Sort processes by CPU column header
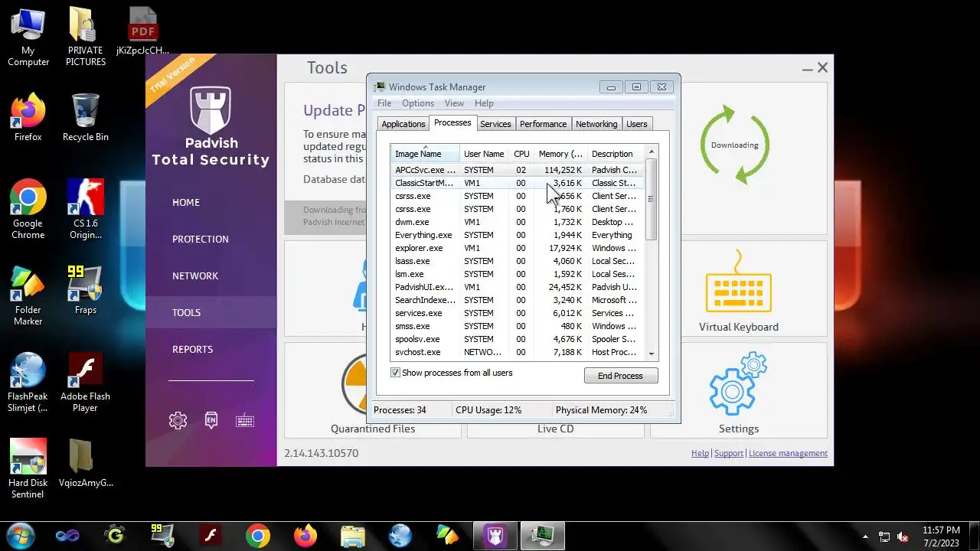 pyautogui.click(x=521, y=154)
